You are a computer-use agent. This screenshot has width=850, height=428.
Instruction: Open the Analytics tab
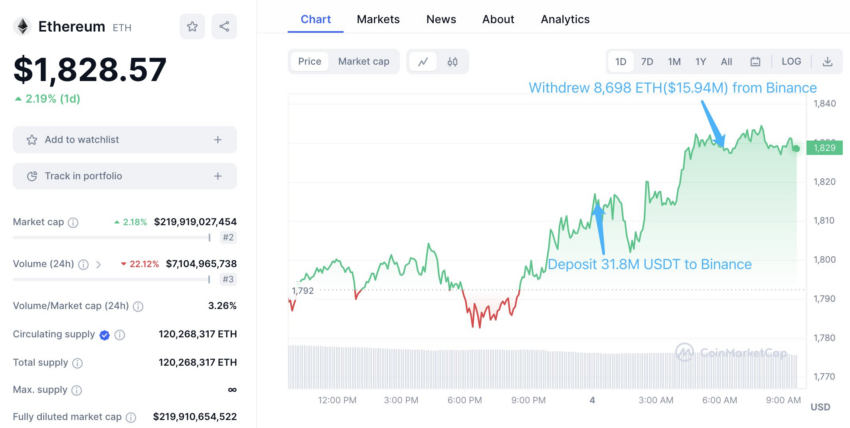tap(565, 20)
